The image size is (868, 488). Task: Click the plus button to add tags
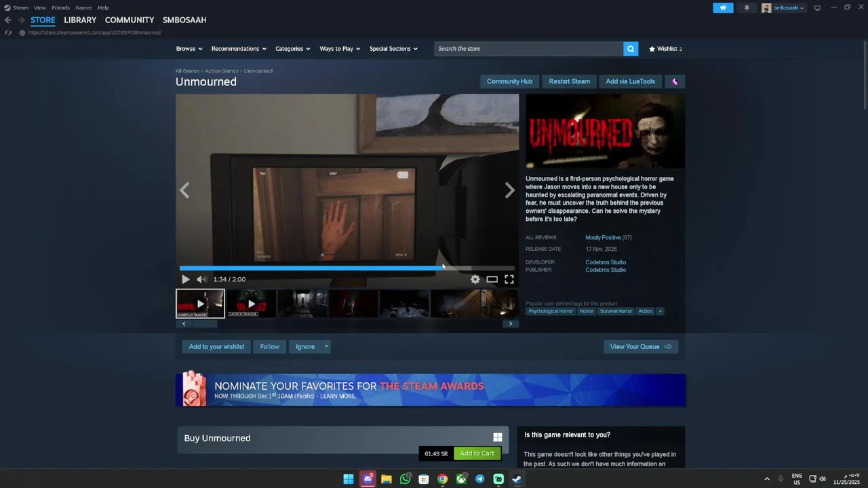660,311
